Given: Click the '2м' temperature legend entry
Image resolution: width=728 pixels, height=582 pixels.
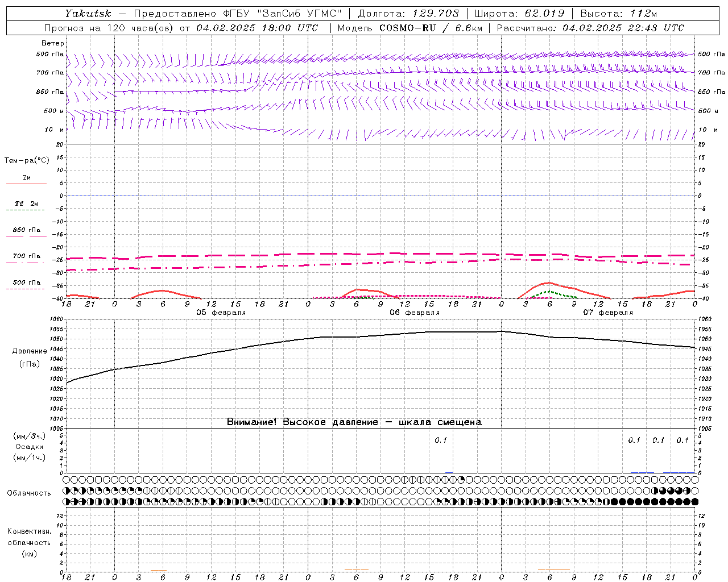Looking at the screenshot, I should tap(27, 177).
